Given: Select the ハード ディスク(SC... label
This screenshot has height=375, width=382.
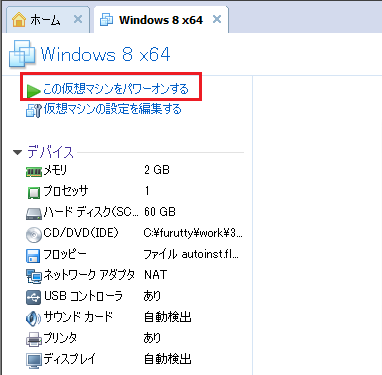Looking at the screenshot, I should [91, 212].
